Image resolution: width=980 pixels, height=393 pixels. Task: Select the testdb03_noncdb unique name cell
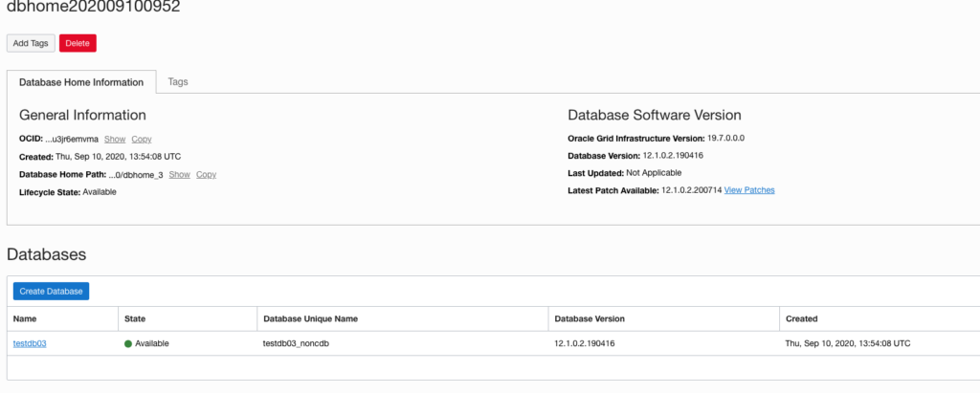pos(303,343)
